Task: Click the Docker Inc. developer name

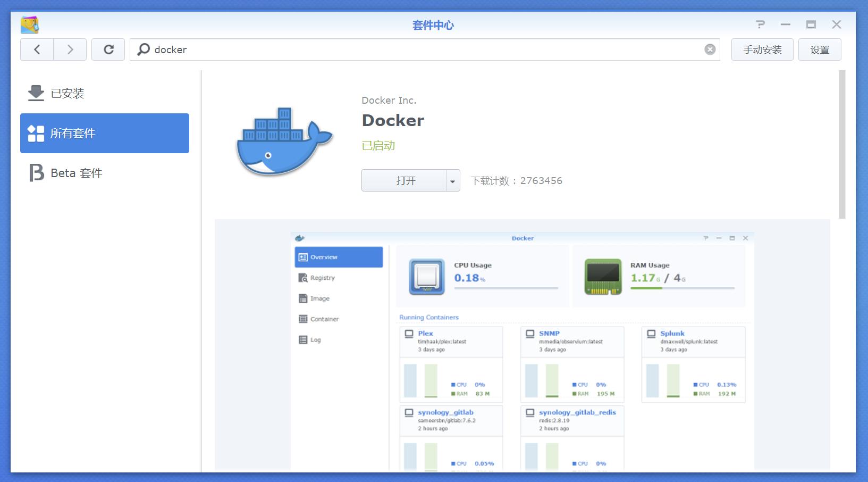Action: pyautogui.click(x=389, y=101)
